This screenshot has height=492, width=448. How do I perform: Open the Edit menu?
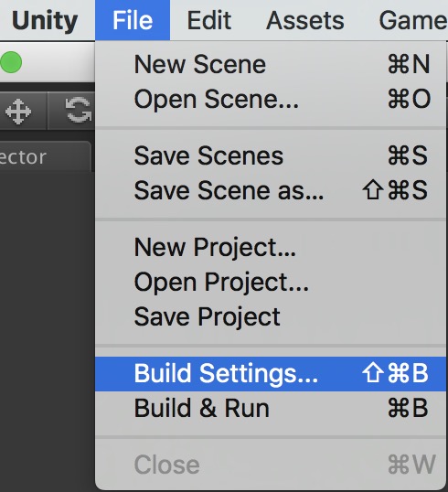pyautogui.click(x=209, y=20)
